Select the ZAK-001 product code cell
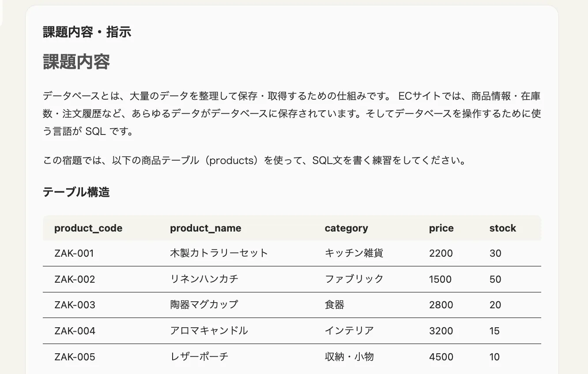This screenshot has width=588, height=374. coord(74,253)
